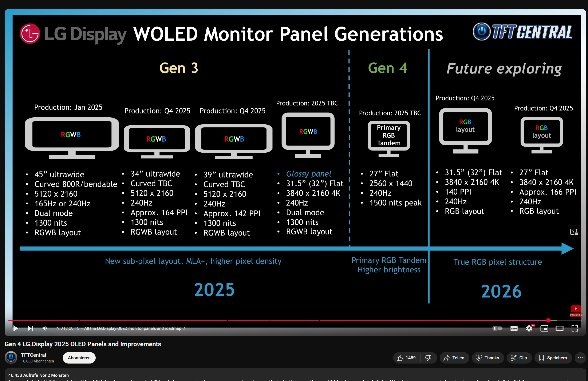
Task: Open playback settings via the gear icon
Action: click(x=529, y=328)
